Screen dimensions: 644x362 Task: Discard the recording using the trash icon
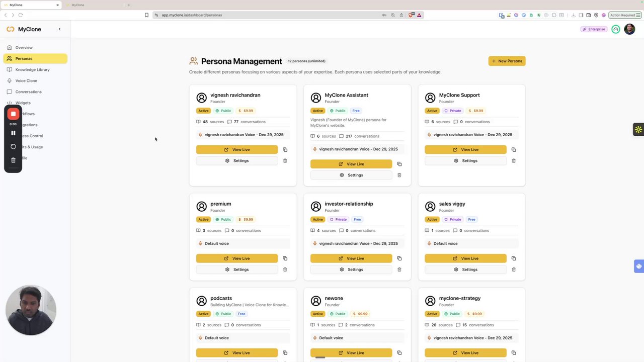pyautogui.click(x=14, y=160)
